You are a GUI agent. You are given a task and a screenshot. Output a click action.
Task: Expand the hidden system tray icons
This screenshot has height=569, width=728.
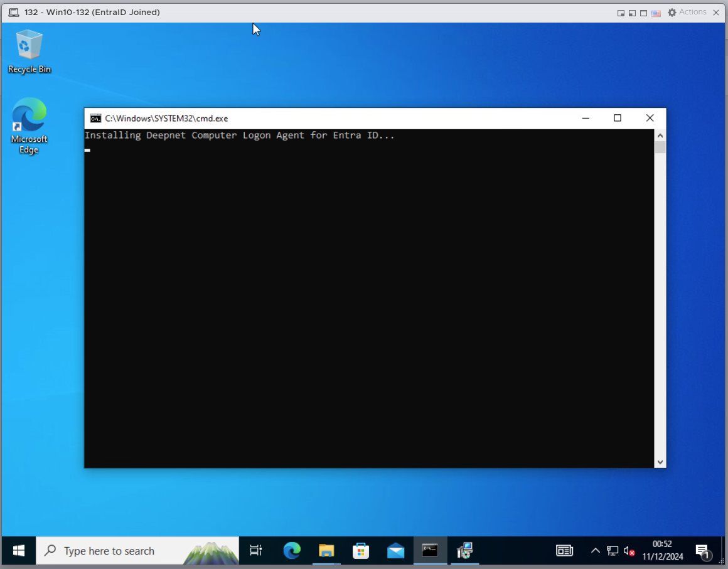596,551
